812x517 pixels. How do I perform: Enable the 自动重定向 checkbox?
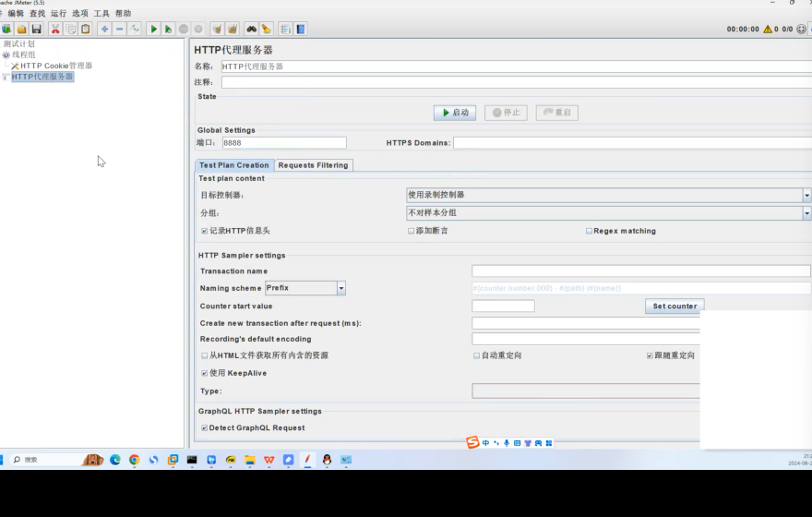click(476, 355)
